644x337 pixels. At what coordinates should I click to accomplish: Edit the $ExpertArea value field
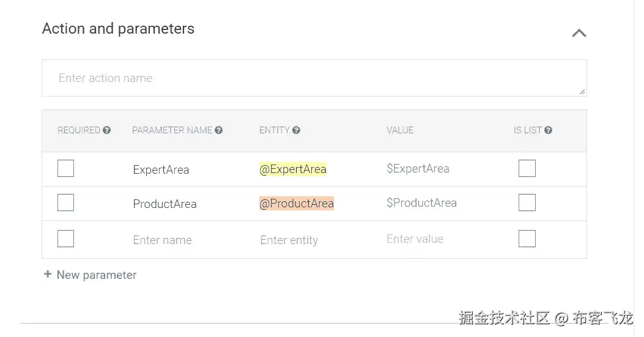coord(418,169)
